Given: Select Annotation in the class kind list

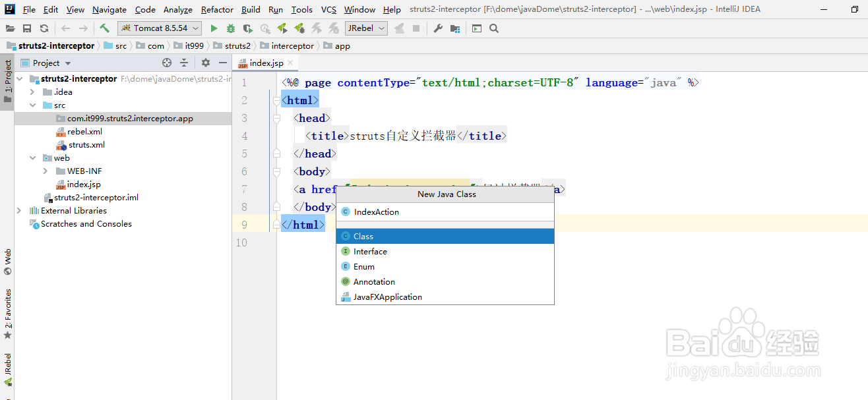Looking at the screenshot, I should [x=445, y=281].
